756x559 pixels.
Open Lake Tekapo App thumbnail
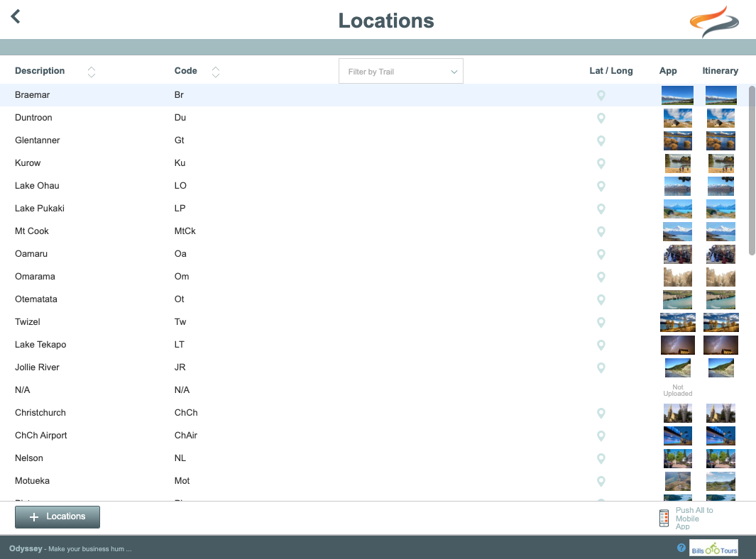click(x=677, y=345)
